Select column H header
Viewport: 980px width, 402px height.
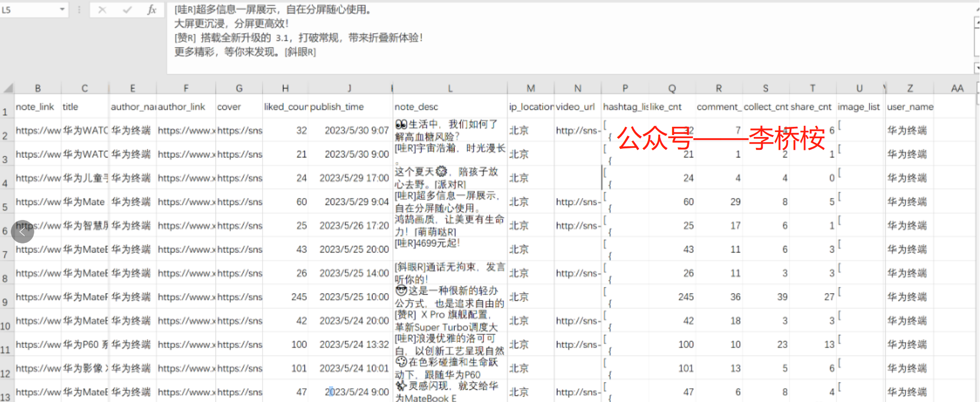click(286, 88)
